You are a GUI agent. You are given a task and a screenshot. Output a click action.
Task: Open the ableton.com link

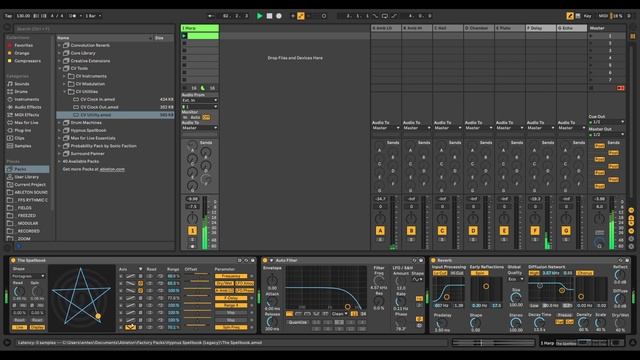(x=112, y=169)
